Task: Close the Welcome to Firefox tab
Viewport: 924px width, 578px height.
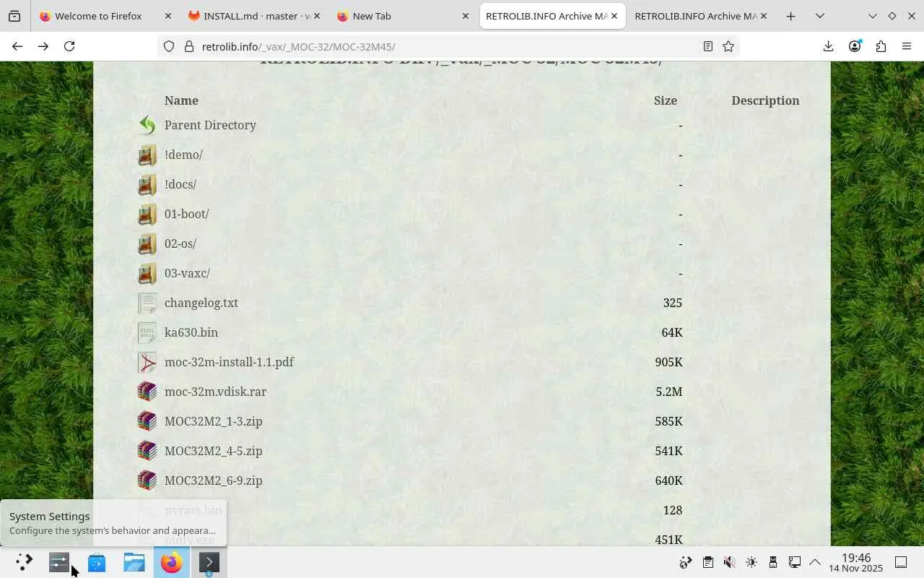Action: coord(168,16)
